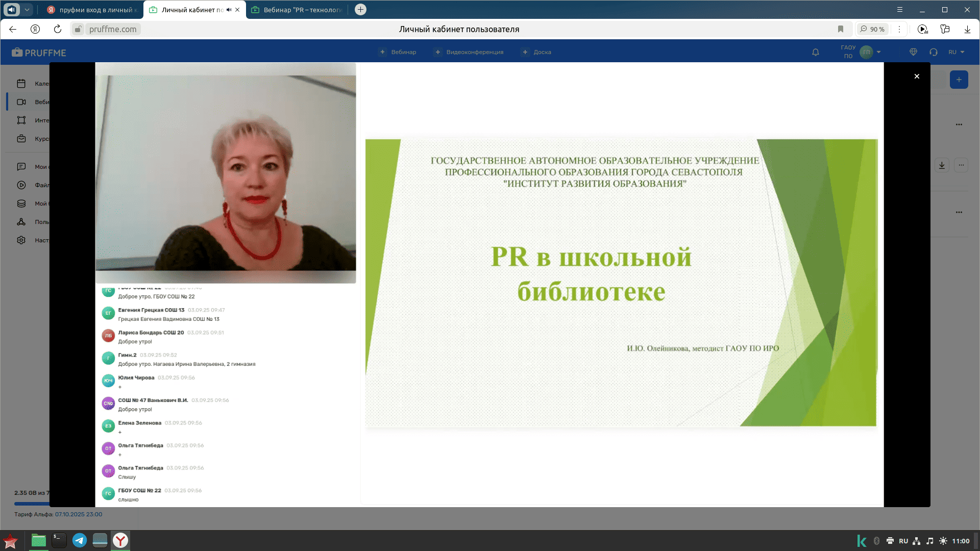Expand the RU language dropdown

(x=957, y=52)
